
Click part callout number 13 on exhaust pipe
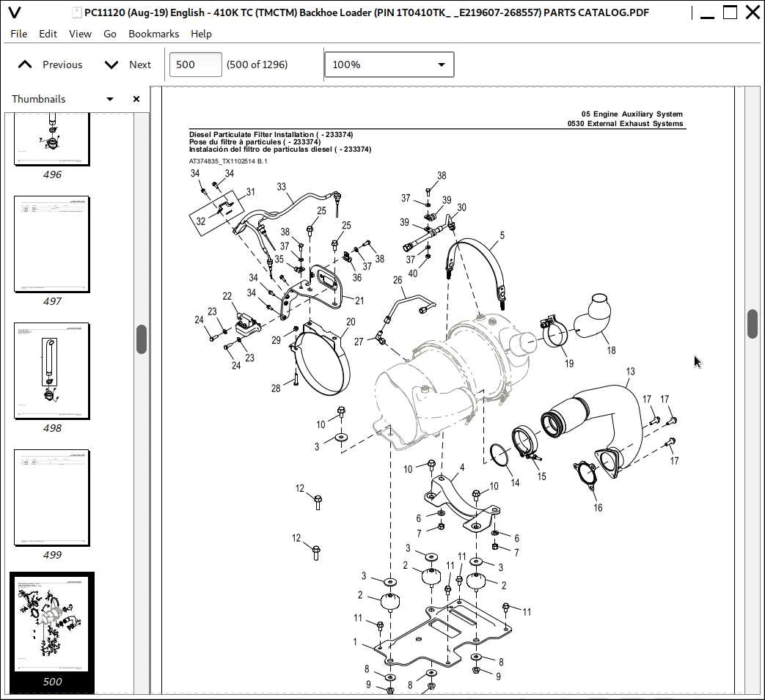[x=630, y=372]
